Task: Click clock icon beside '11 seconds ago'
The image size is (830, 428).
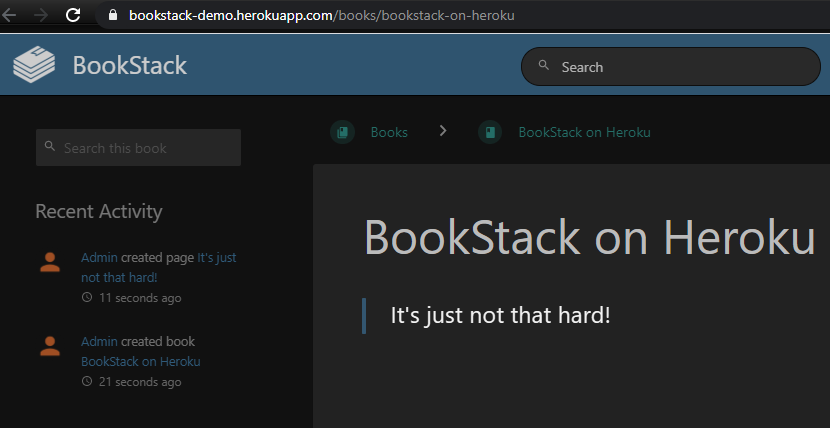Action: (x=87, y=297)
